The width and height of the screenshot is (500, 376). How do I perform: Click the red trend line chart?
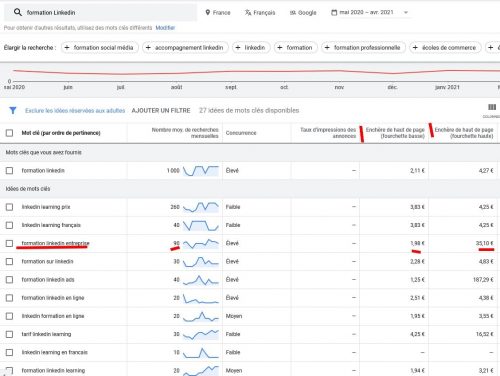(256, 72)
